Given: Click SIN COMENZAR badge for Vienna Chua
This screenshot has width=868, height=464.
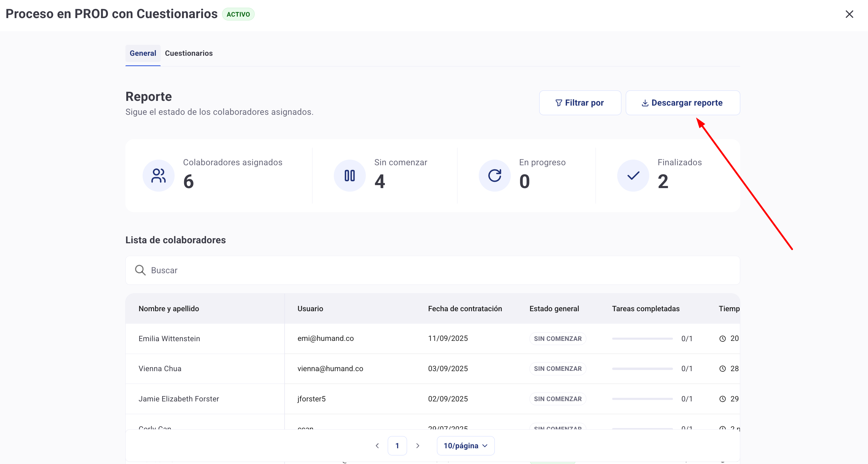Looking at the screenshot, I should coord(557,368).
